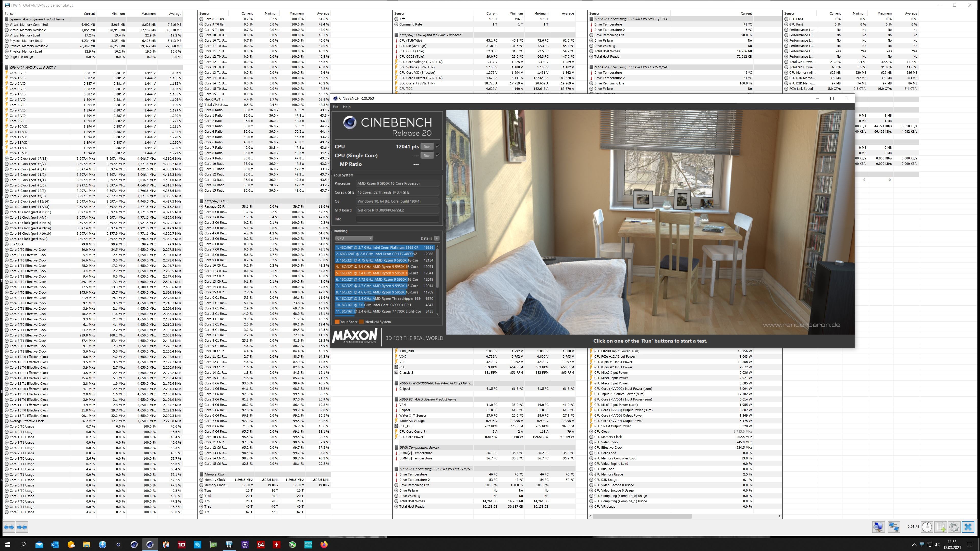The height and width of the screenshot is (551, 980).
Task: Open the Sound Blaster taskbar app
Action: pos(308,545)
